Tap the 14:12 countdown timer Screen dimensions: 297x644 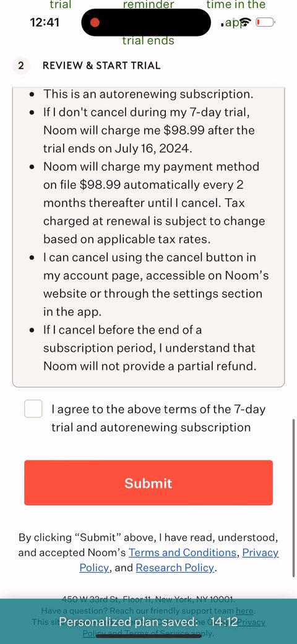tap(224, 622)
